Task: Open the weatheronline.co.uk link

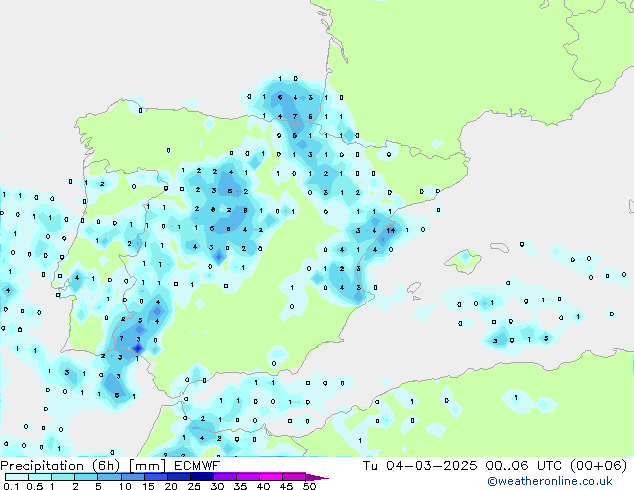Action: point(550,481)
